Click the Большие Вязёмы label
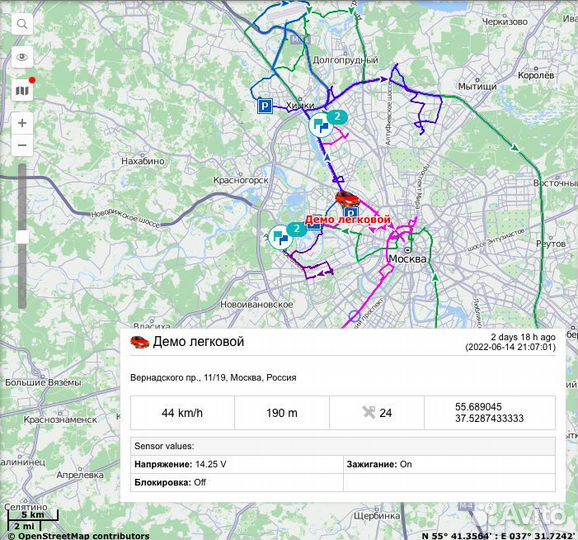This screenshot has width=578, height=540. (x=43, y=383)
